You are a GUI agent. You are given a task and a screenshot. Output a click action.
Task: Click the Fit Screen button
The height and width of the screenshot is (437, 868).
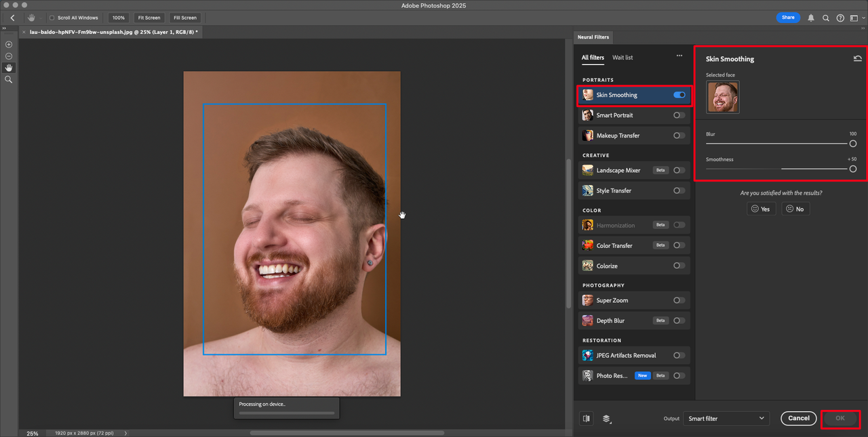149,18
